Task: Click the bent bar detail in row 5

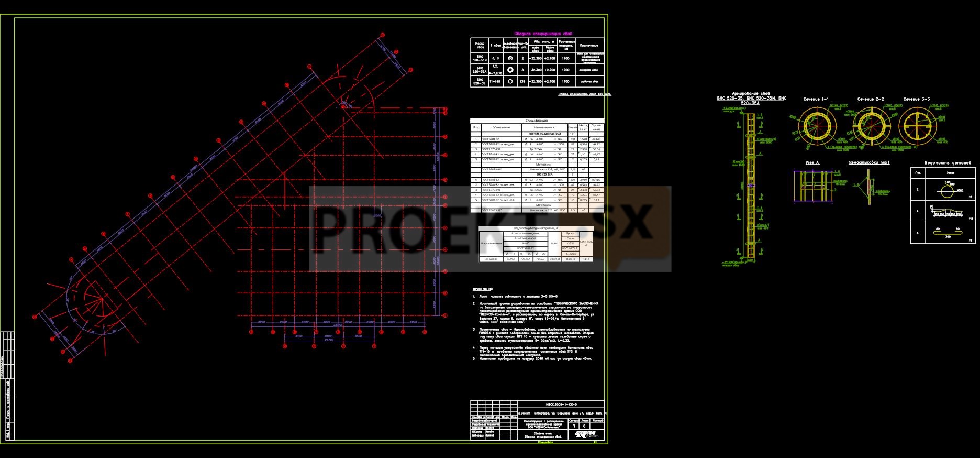Action: [948, 233]
